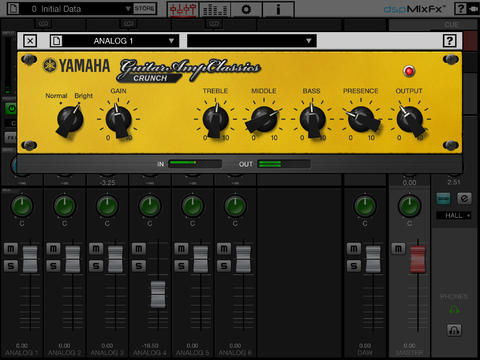This screenshot has height=360, width=480.
Task: Click the red MASTER fader handle
Action: click(418, 259)
